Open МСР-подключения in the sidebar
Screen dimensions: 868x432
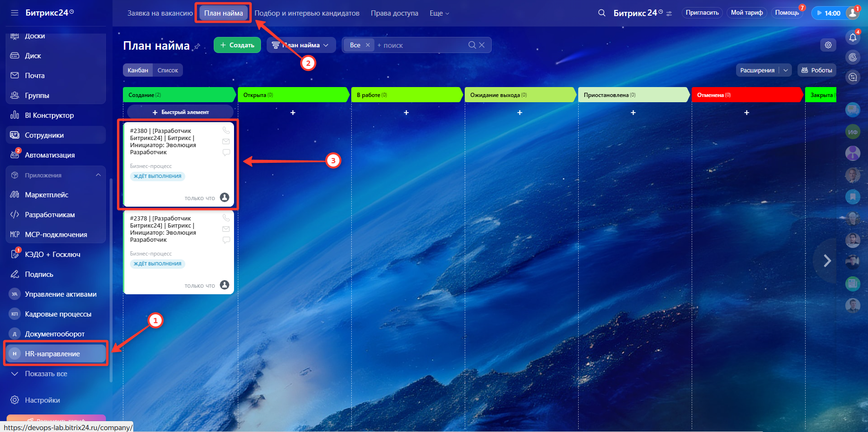[56, 235]
